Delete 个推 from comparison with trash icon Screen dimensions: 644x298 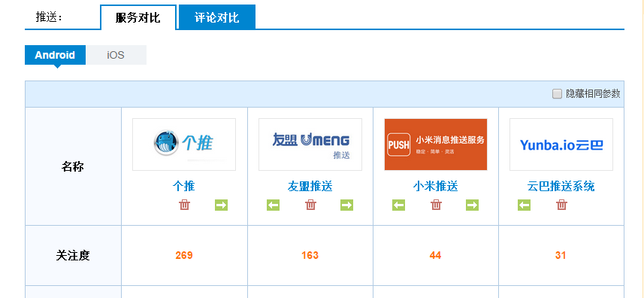click(x=184, y=205)
